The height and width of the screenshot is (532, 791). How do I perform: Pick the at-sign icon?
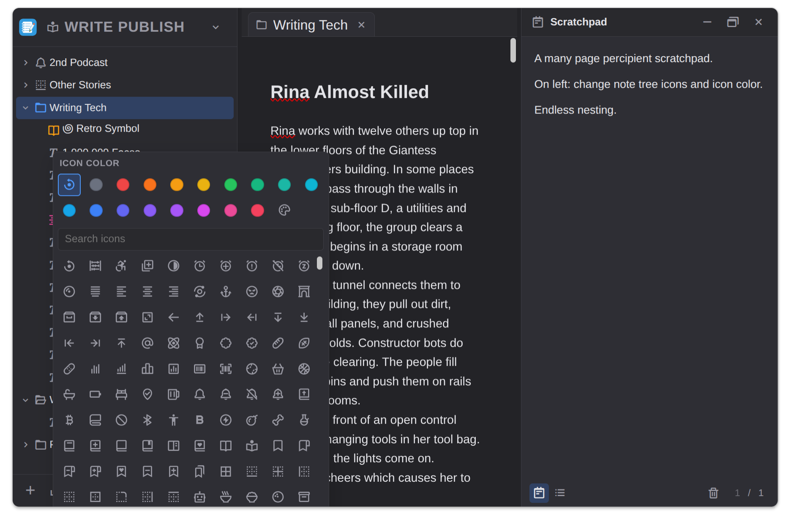147,343
